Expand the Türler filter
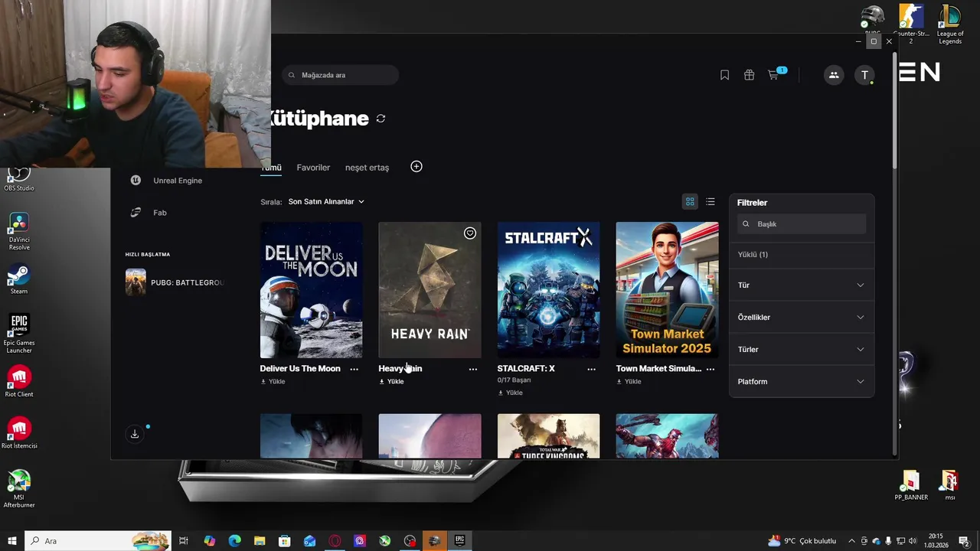The image size is (980, 551). [801, 350]
